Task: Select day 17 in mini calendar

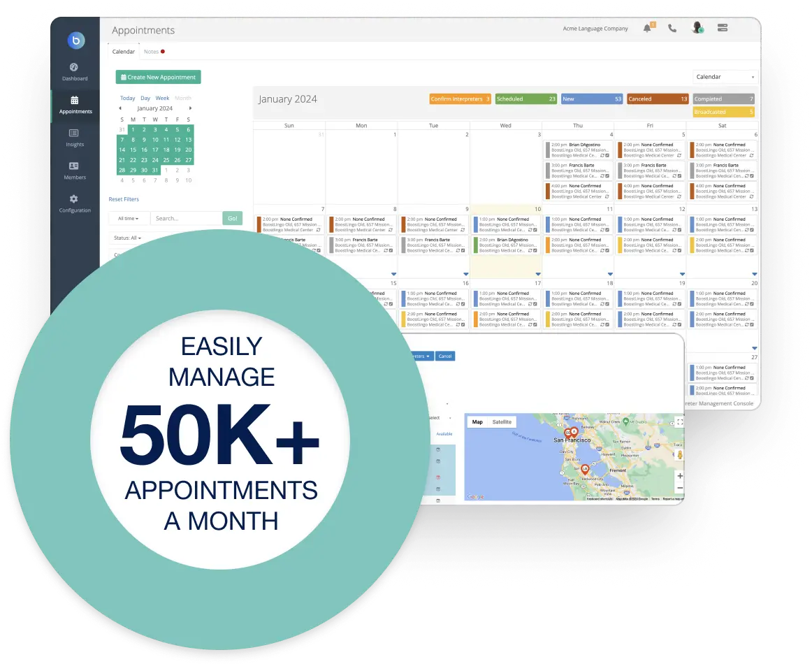Action: (x=155, y=150)
